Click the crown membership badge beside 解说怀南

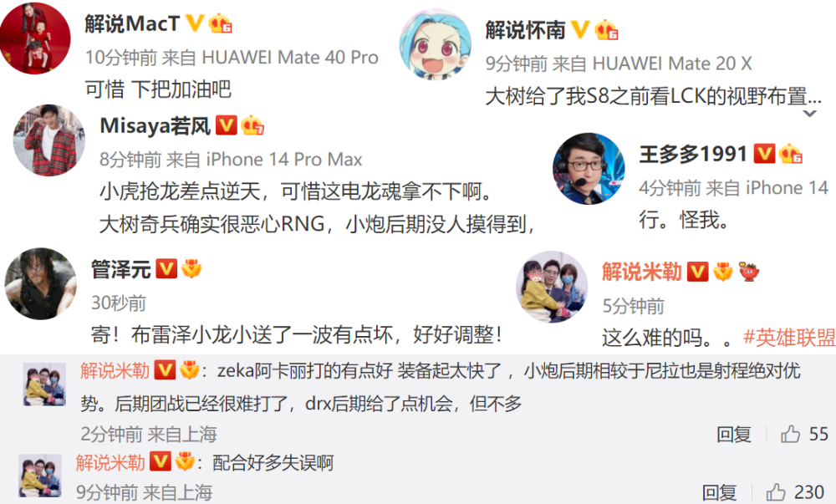pos(606,30)
